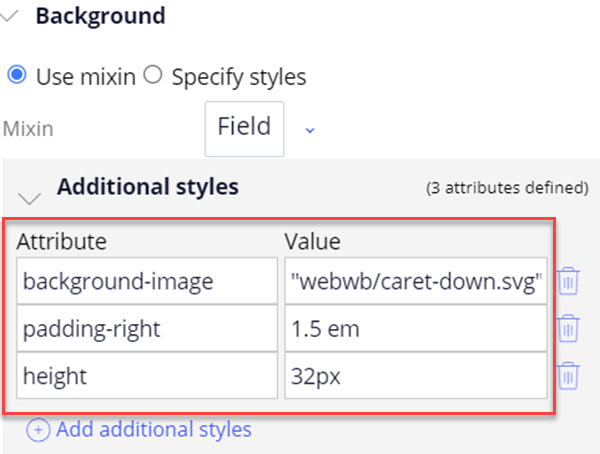Screen dimensions: 600x454
Task: Delete the background-image attribute row
Action: point(568,281)
